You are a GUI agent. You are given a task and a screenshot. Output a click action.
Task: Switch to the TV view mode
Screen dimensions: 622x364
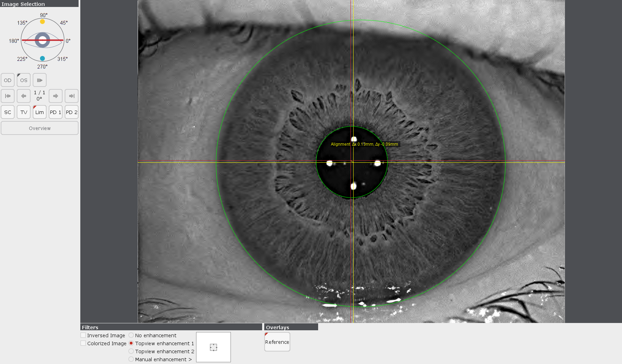[23, 112]
